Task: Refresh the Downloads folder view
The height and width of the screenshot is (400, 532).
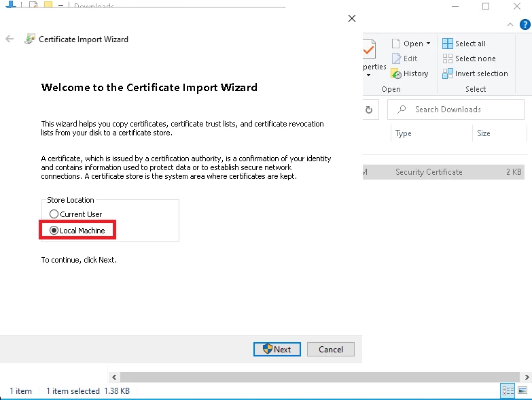Action: click(x=369, y=110)
